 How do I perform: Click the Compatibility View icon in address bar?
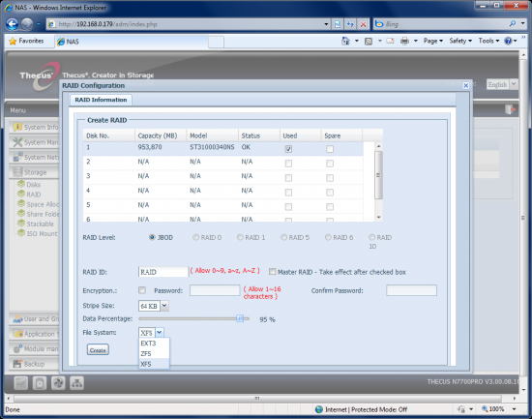click(338, 24)
